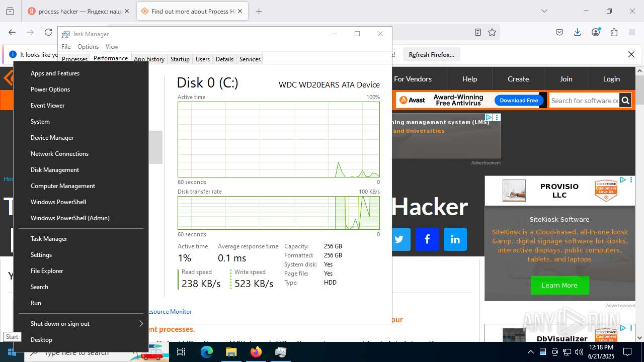Open For Vendors navigation item

point(413,79)
